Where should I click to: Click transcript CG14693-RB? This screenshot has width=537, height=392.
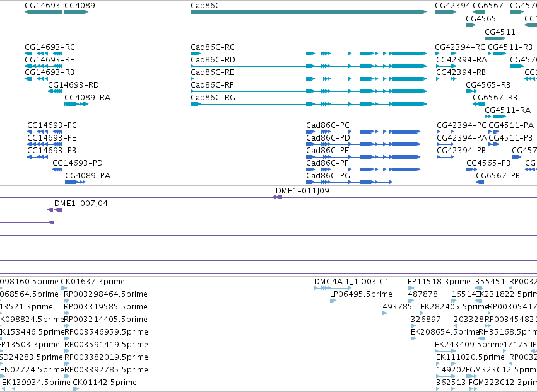tap(37, 79)
